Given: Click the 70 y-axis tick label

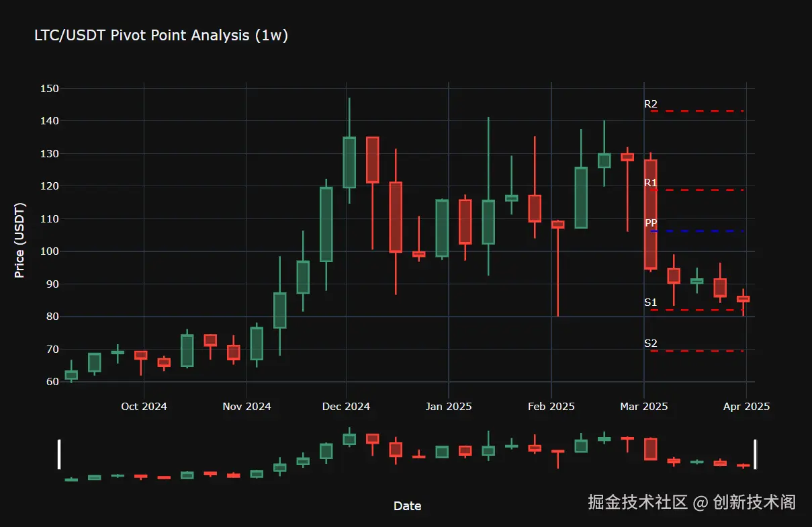Looking at the screenshot, I should pos(53,350).
